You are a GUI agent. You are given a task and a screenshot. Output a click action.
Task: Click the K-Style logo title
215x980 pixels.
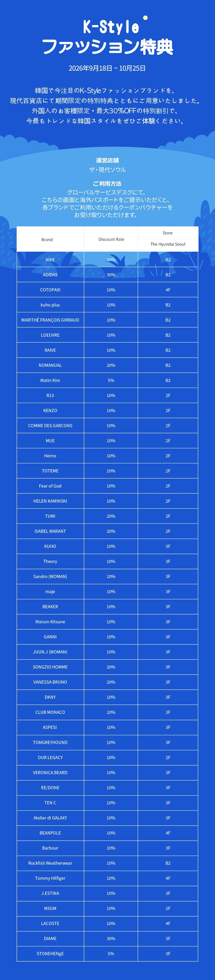(111, 27)
